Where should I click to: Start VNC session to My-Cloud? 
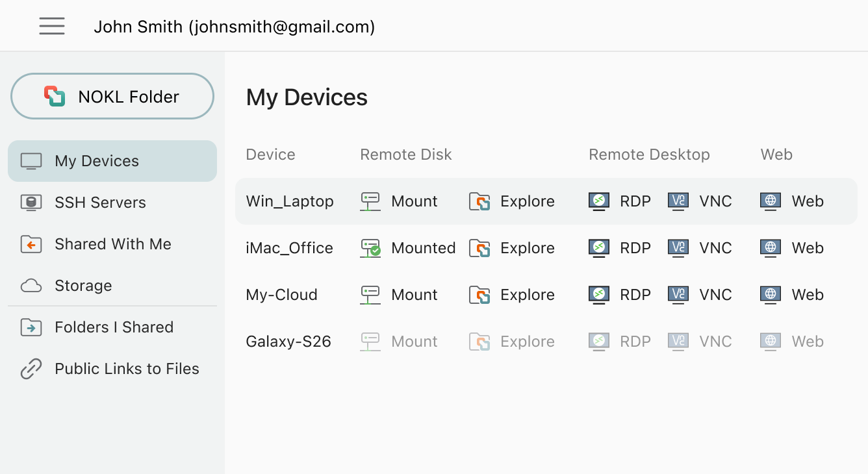point(716,295)
